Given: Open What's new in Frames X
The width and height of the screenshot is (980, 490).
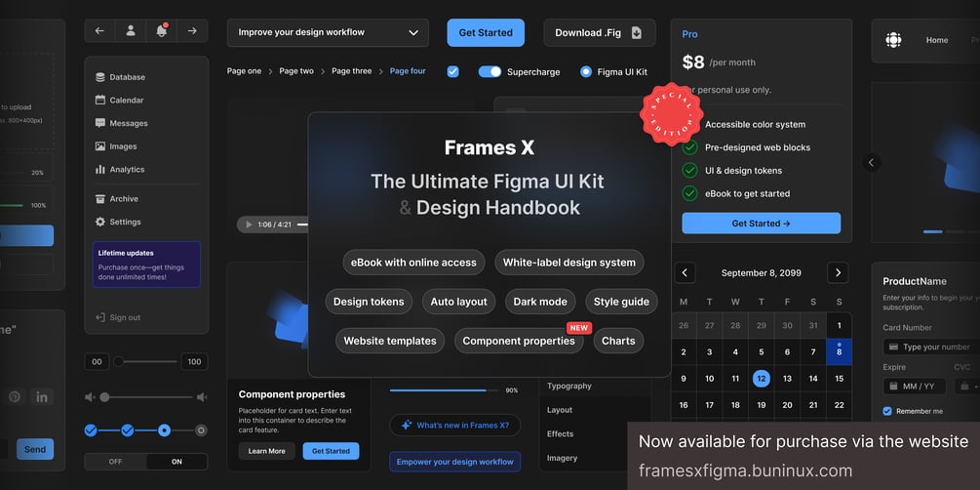Looking at the screenshot, I should tap(455, 425).
